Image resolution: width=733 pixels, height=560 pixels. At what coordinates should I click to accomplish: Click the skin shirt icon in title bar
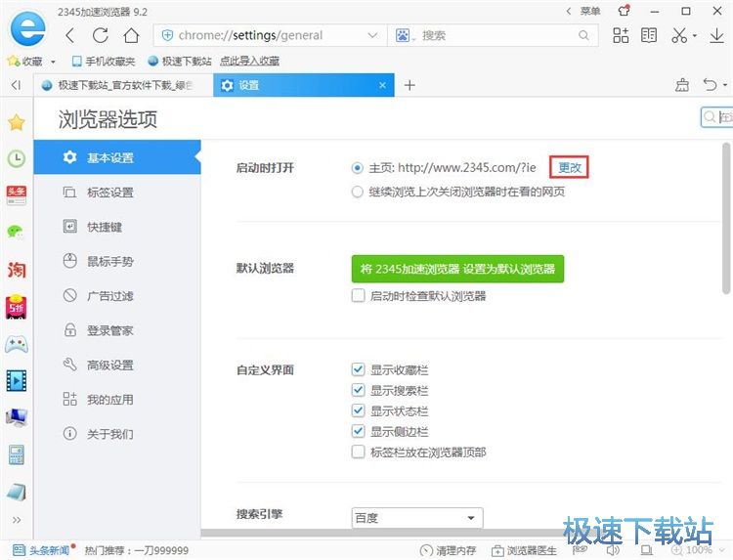click(x=624, y=11)
